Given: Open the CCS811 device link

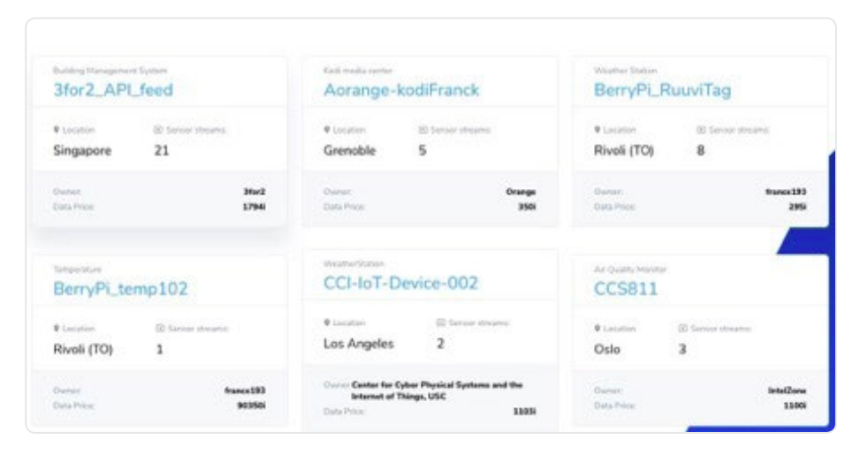Looking at the screenshot, I should point(626,289).
